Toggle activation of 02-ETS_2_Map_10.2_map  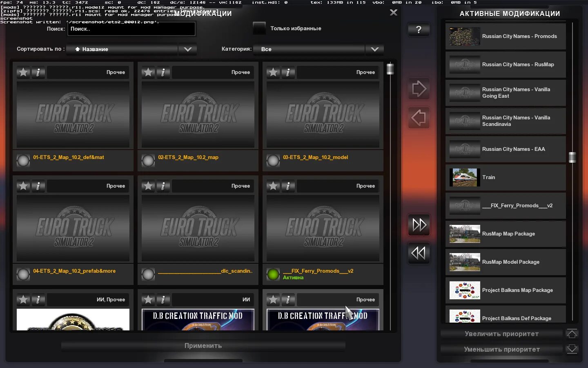tap(148, 161)
